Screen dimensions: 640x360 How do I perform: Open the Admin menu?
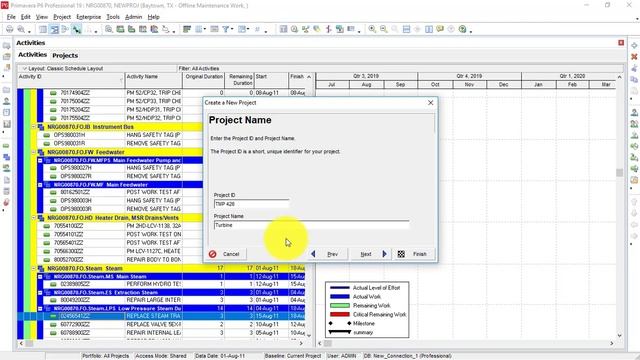pyautogui.click(x=133, y=17)
